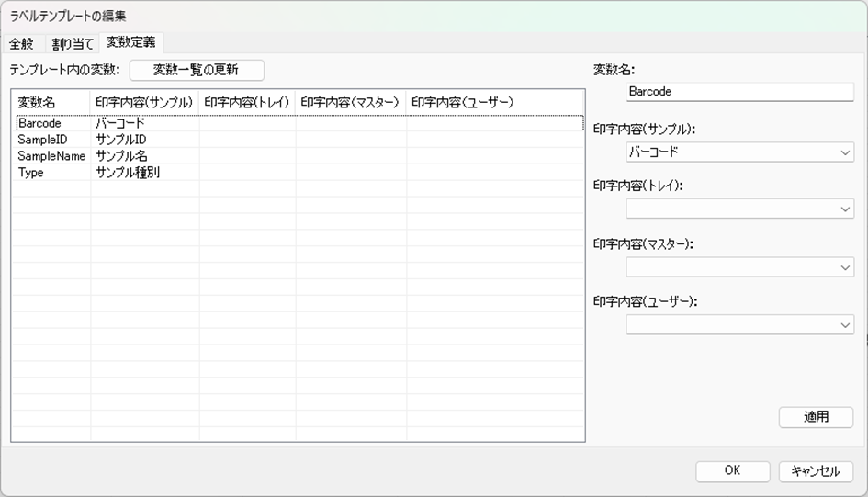The height and width of the screenshot is (497, 868).
Task: Expand the 印字内容(サンプル) dropdown
Action: 739,152
